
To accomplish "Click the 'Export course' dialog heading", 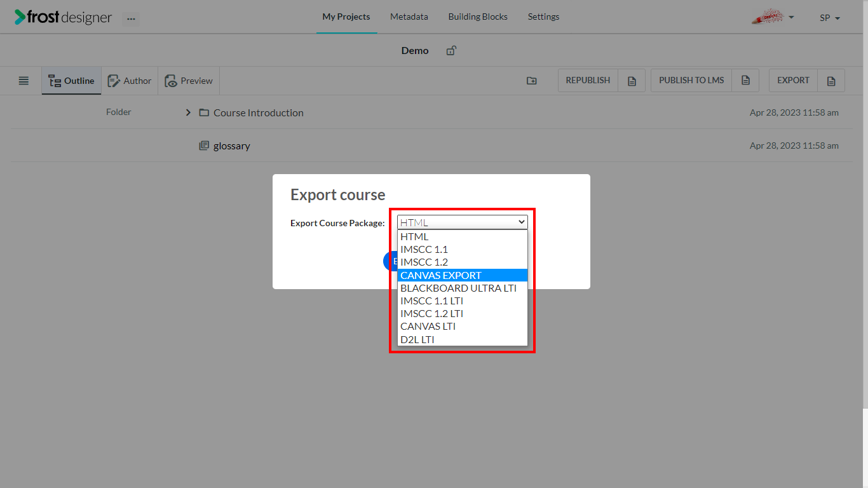I will (338, 194).
